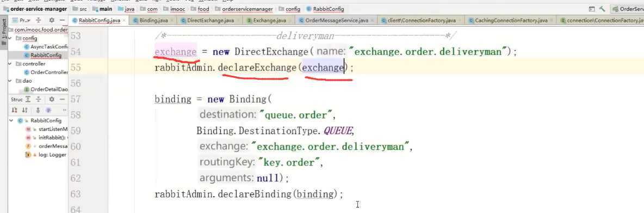Select startListenM method in Structure panel

[x=46, y=129]
